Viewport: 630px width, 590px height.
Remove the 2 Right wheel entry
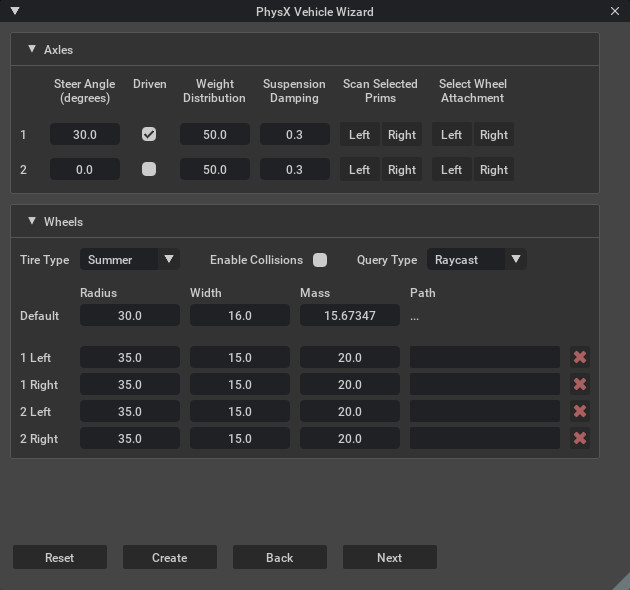pyautogui.click(x=579, y=438)
